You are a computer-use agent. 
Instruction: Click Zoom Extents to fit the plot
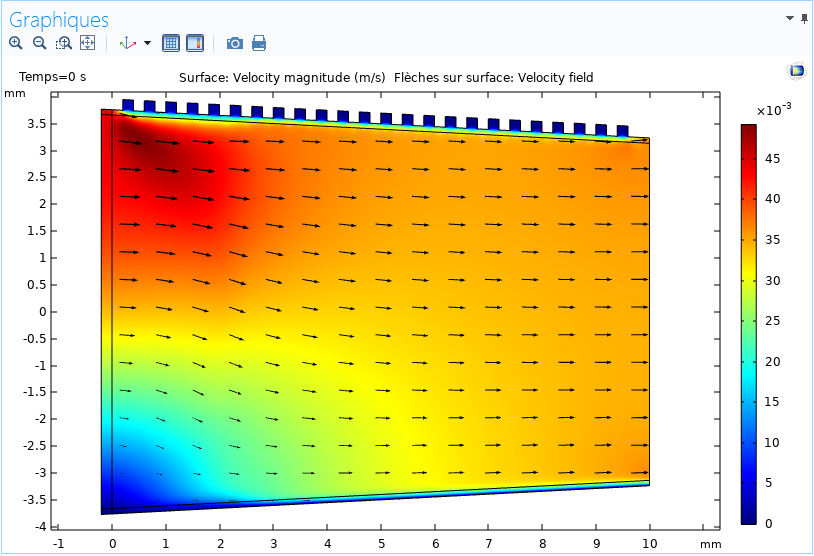click(87, 43)
